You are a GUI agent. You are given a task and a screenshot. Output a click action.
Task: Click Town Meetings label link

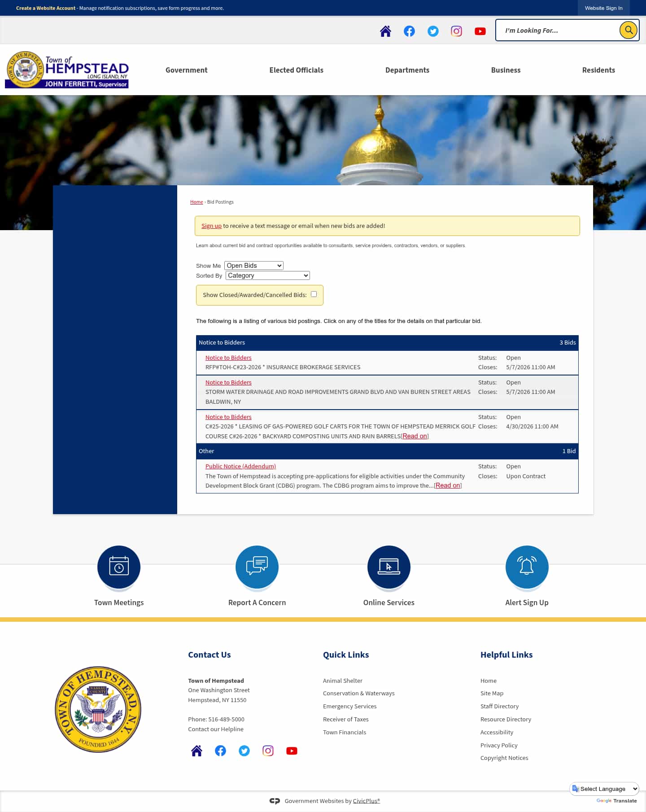coord(119,602)
